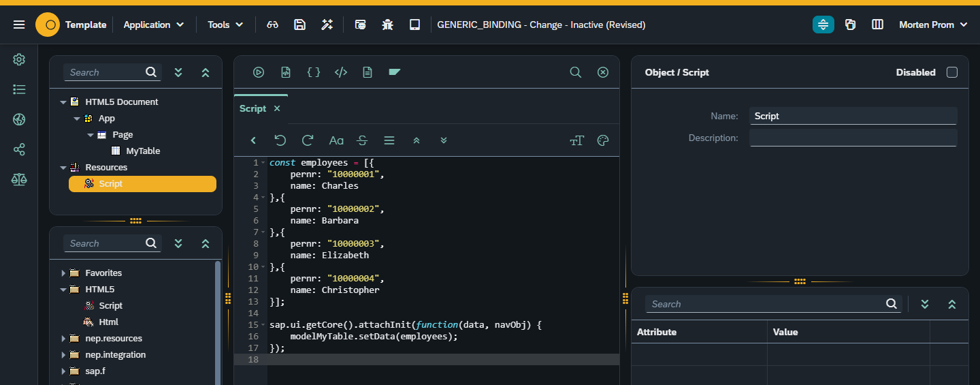
Task: Redo the editor change
Action: tap(308, 140)
